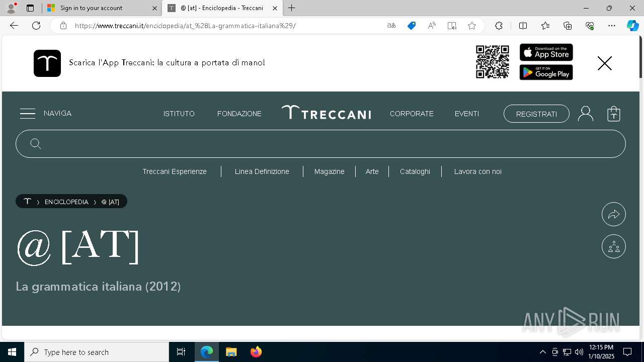Open the Cataloghi link
This screenshot has width=644, height=362.
415,171
